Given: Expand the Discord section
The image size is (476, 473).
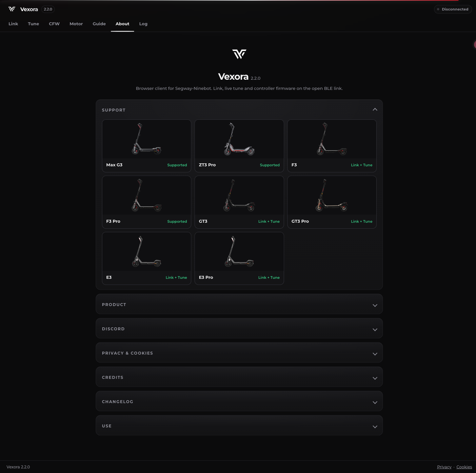Looking at the screenshot, I should 239,329.
